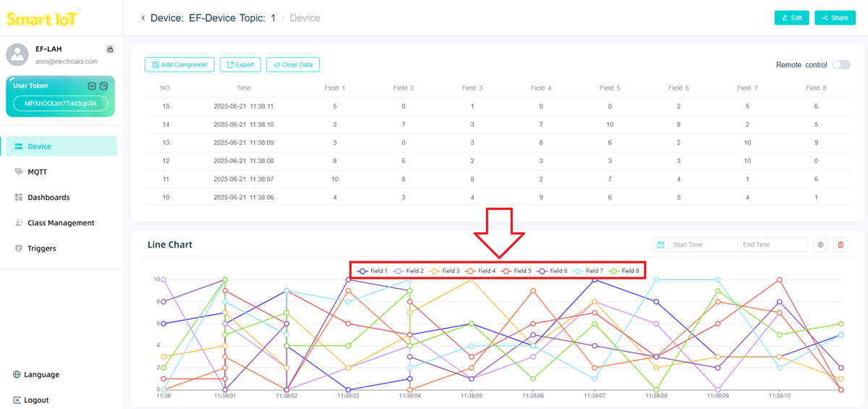Hide Field 8 series in chart legend
Viewport: 868px width, 409px height.
pos(624,271)
